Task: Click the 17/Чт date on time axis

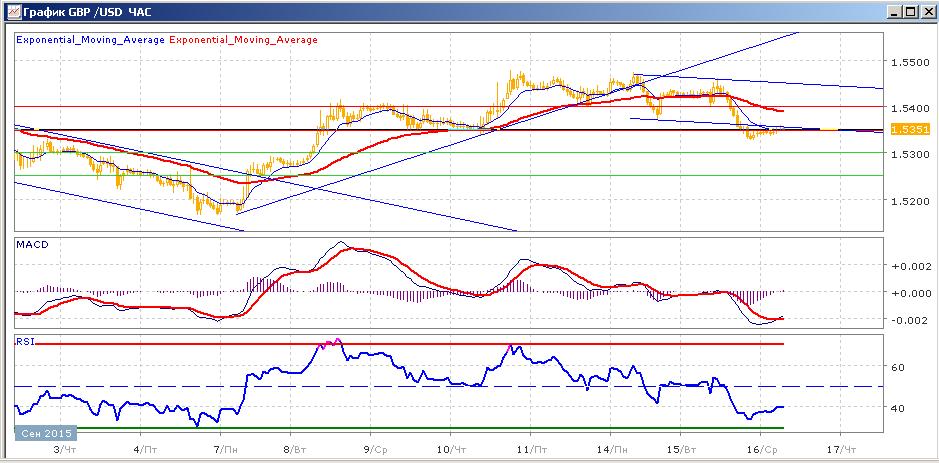Action: (x=843, y=452)
